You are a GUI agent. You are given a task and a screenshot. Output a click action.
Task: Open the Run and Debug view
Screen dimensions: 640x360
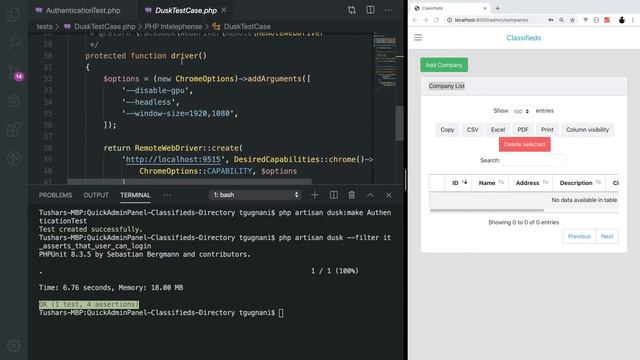[x=13, y=100]
